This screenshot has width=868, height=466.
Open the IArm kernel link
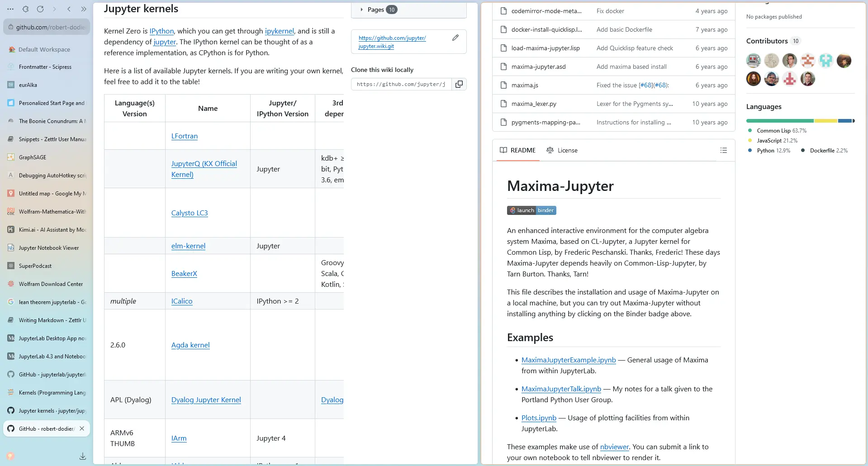(x=179, y=438)
